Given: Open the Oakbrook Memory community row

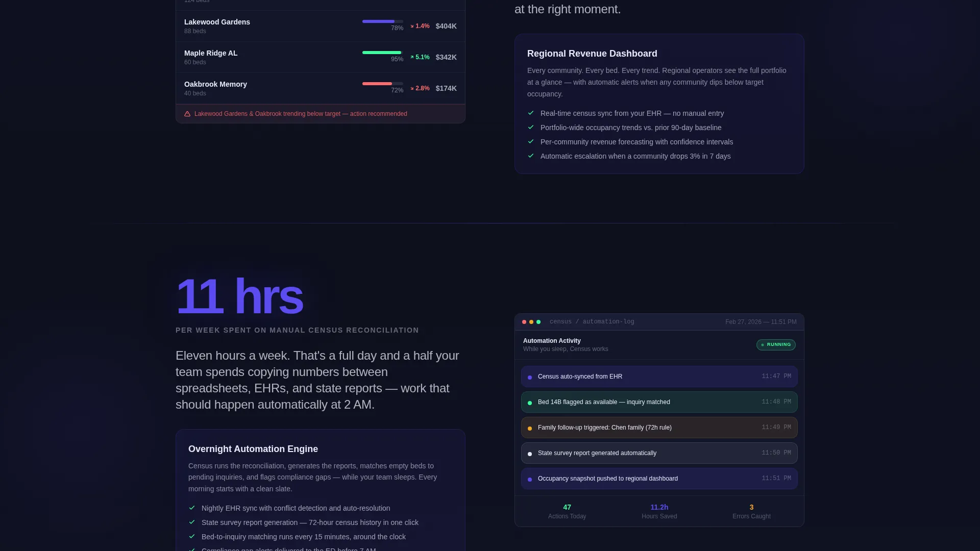Looking at the screenshot, I should [321, 88].
